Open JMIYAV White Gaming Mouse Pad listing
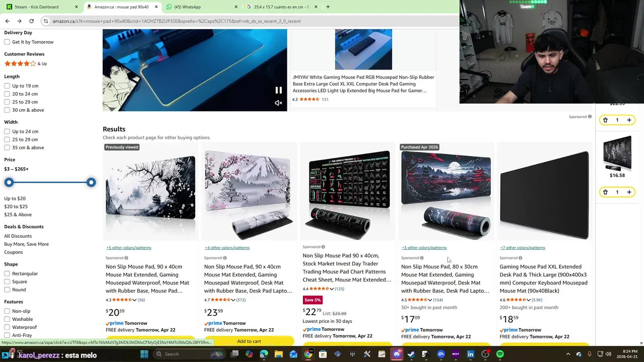The image size is (644, 362). point(363,84)
